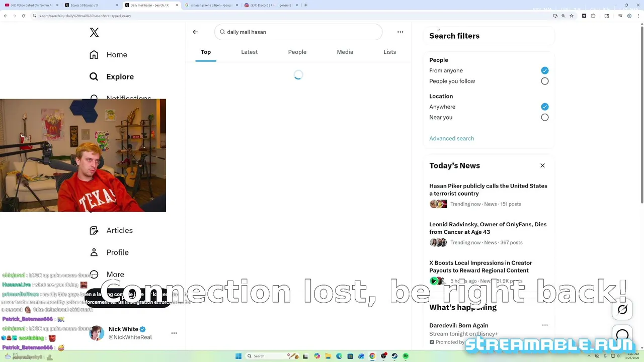Close the Today's News panel

(542, 165)
